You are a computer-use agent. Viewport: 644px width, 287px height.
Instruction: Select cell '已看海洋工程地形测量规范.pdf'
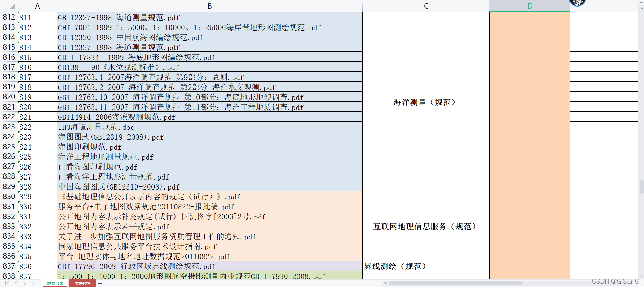coord(210,176)
